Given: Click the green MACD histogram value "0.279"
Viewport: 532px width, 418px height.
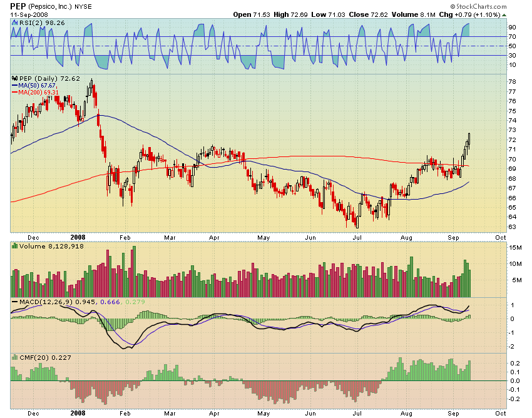Looking at the screenshot, I should point(135,302).
